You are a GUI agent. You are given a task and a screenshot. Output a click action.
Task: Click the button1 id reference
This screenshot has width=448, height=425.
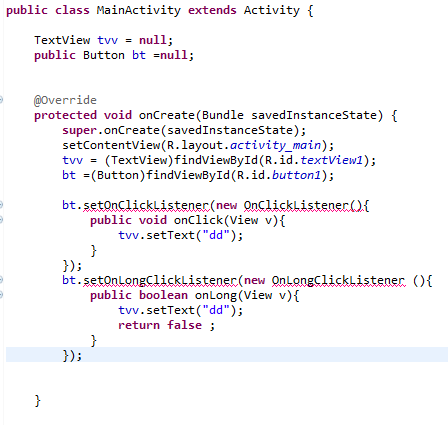(296, 175)
